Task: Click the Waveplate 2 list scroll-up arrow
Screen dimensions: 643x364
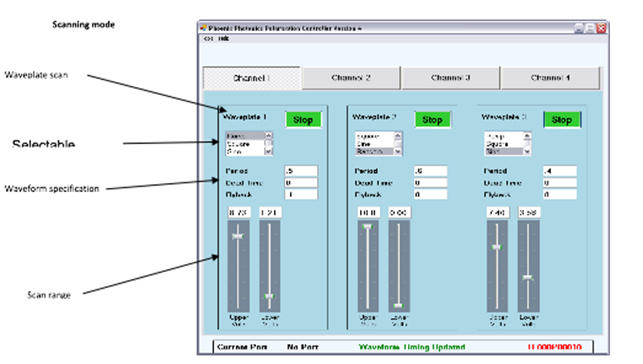Action: pos(398,135)
